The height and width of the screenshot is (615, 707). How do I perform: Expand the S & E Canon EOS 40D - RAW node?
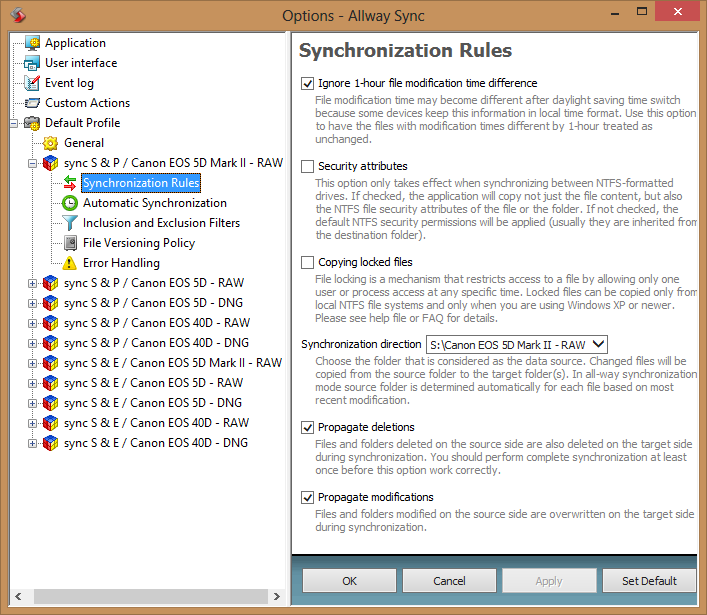point(32,423)
